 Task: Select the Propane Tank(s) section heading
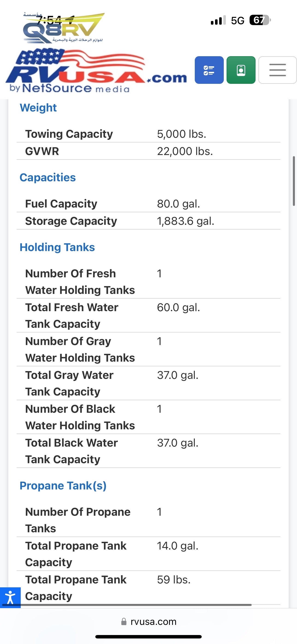coord(63,486)
